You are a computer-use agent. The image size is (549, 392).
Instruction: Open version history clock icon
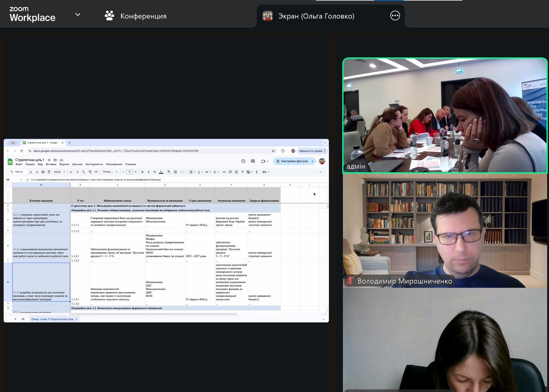coord(243,161)
